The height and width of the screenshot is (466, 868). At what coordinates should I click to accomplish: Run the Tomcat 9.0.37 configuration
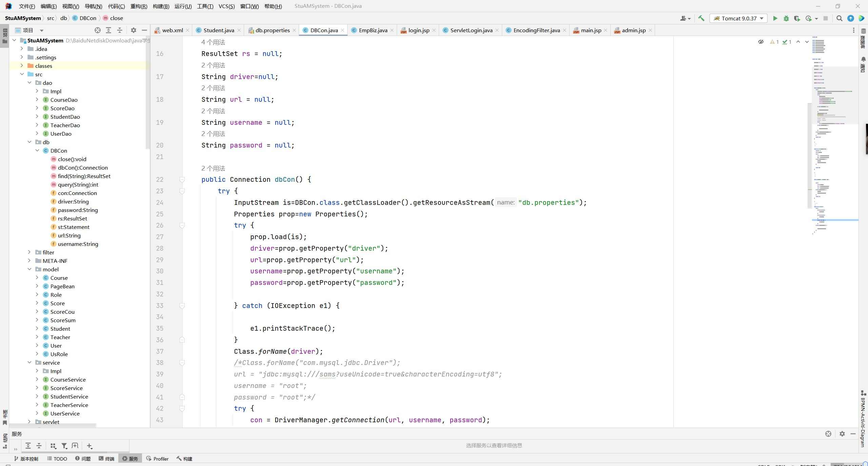point(775,18)
